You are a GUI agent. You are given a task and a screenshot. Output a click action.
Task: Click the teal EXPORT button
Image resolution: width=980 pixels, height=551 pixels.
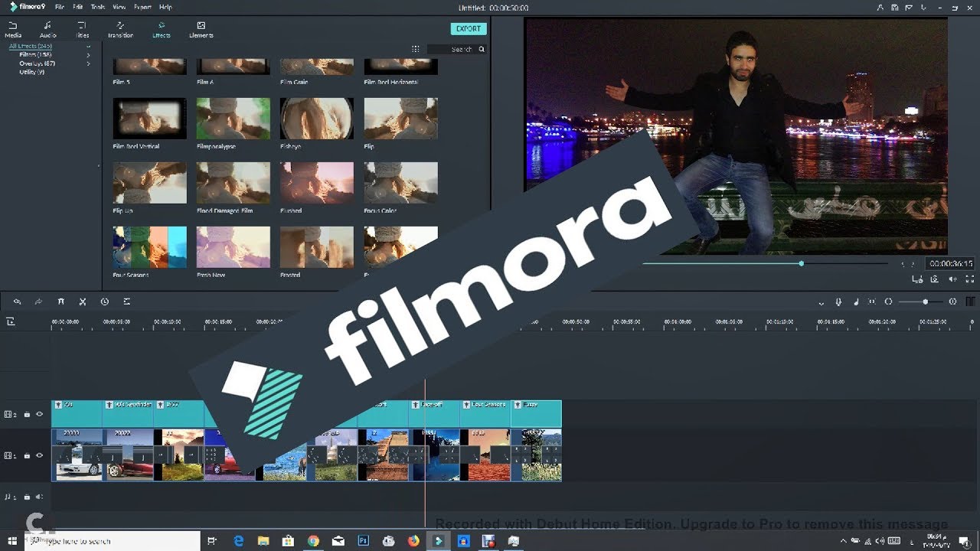click(468, 29)
